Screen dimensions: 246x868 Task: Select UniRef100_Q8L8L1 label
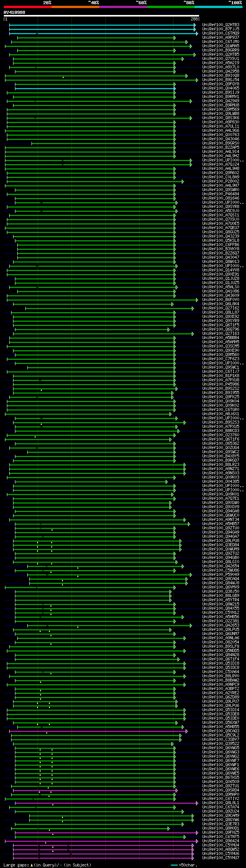tap(221, 803)
